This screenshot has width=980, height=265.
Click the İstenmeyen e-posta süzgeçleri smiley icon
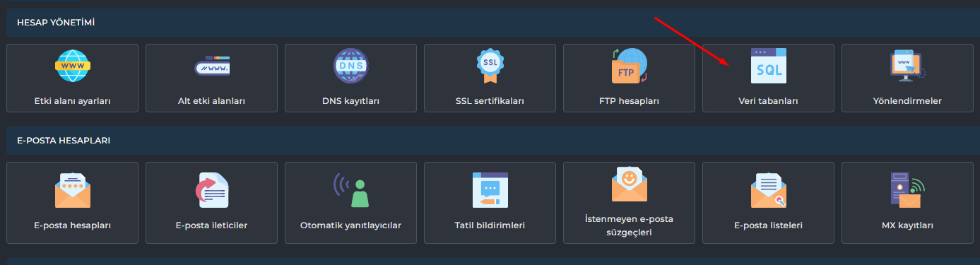(630, 184)
